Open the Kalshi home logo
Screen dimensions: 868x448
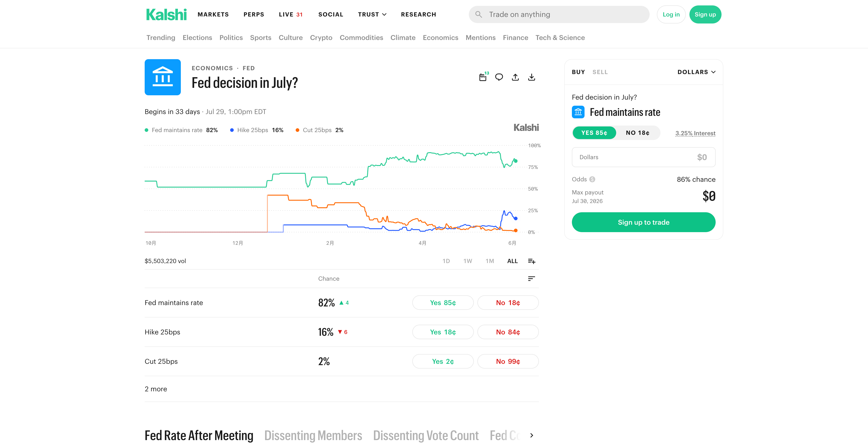(166, 14)
